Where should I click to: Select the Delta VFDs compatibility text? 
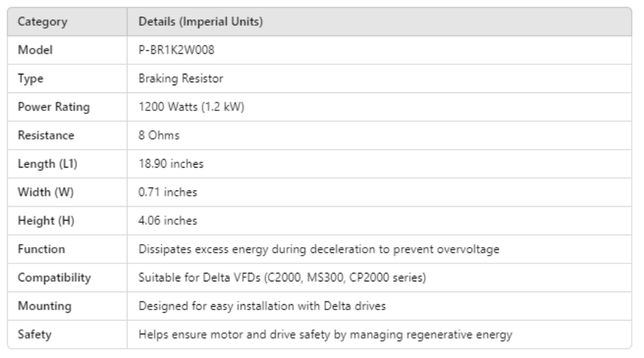(x=284, y=278)
